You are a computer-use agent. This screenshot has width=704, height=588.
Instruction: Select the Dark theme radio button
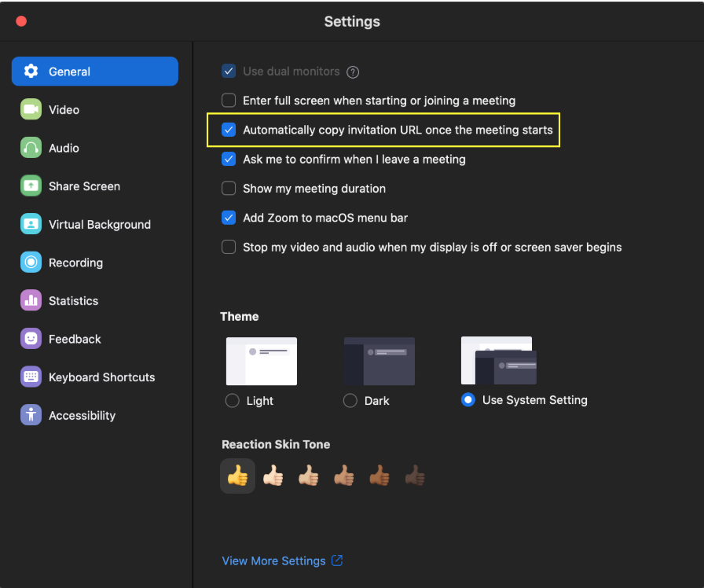(350, 401)
